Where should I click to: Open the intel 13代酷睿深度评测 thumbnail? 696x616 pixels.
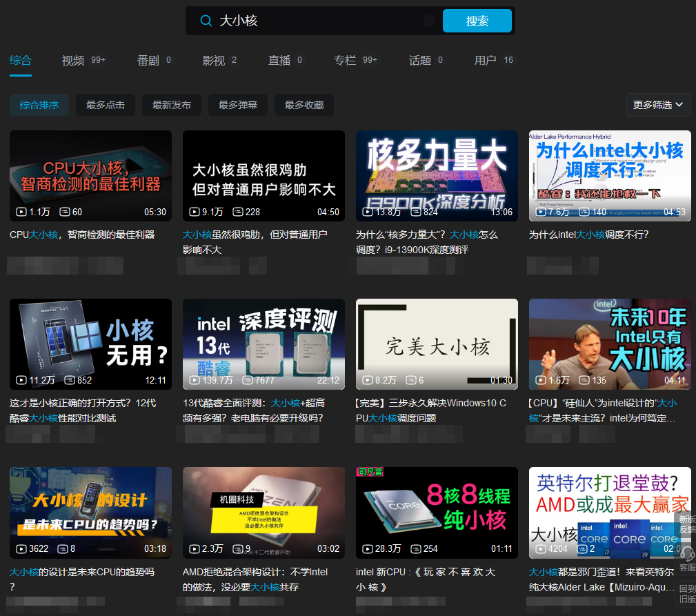[x=264, y=344]
